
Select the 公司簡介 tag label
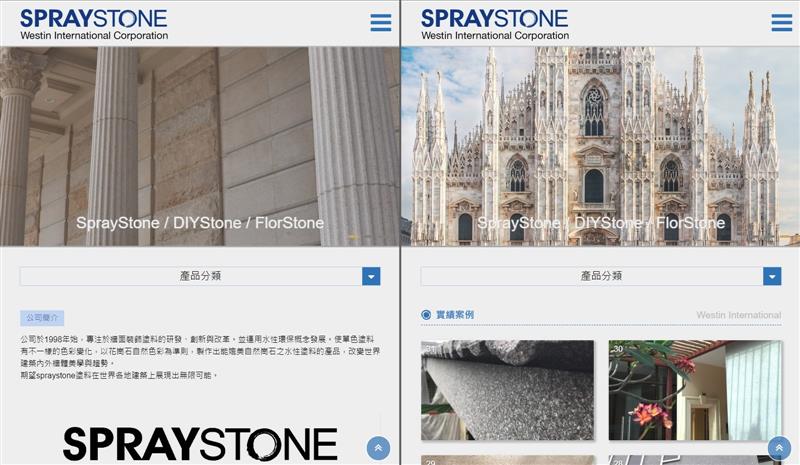[42, 317]
